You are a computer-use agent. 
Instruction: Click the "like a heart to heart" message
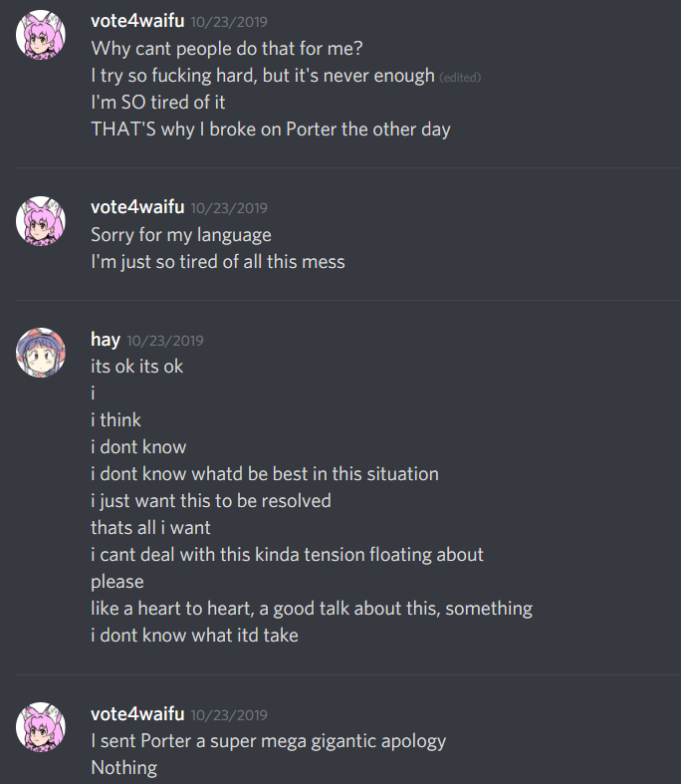(312, 609)
